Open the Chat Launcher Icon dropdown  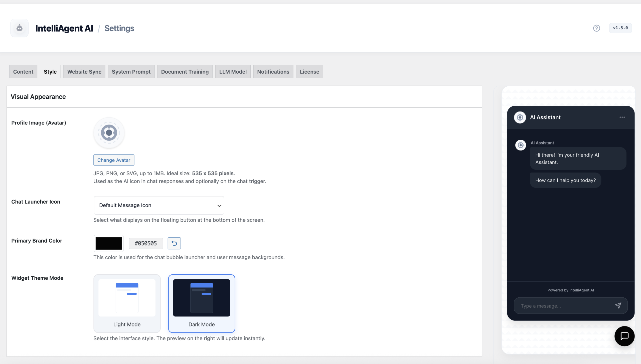tap(159, 205)
